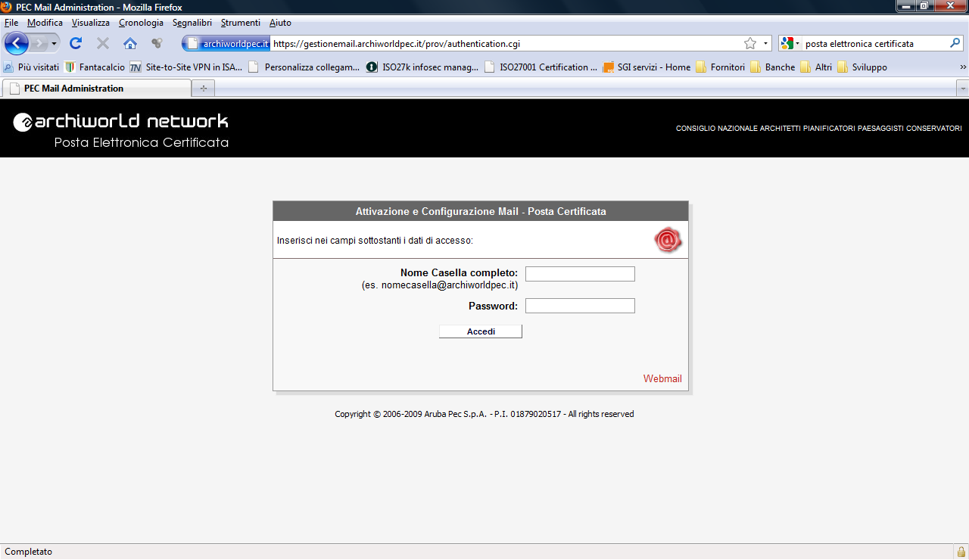Open the SGI servizi - Home bookmark

pyautogui.click(x=647, y=67)
